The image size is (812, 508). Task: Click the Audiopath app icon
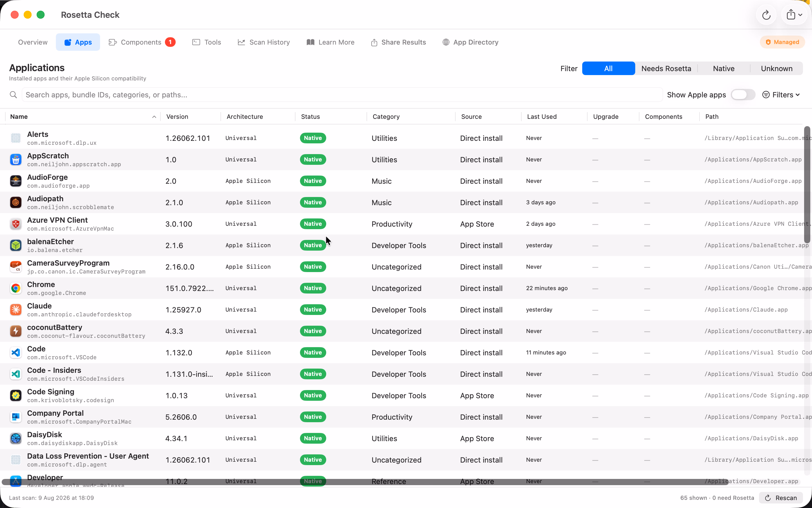[x=16, y=203]
